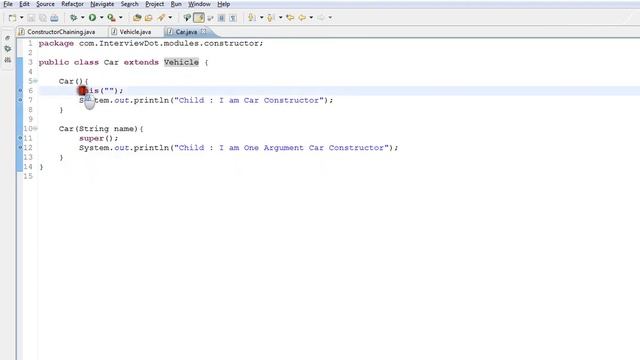This screenshot has height=360, width=640.
Task: Open the Back history dropdown arrow
Action: tap(311, 18)
